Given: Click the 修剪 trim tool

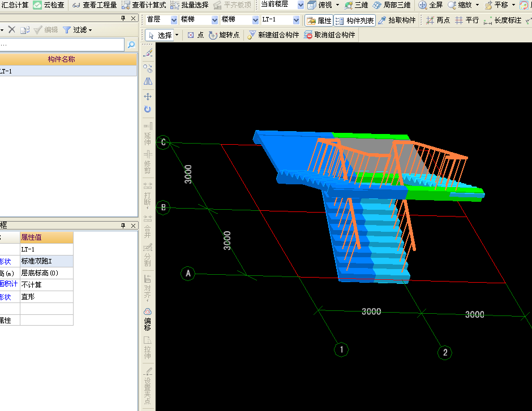Looking at the screenshot, I should pos(148,162).
